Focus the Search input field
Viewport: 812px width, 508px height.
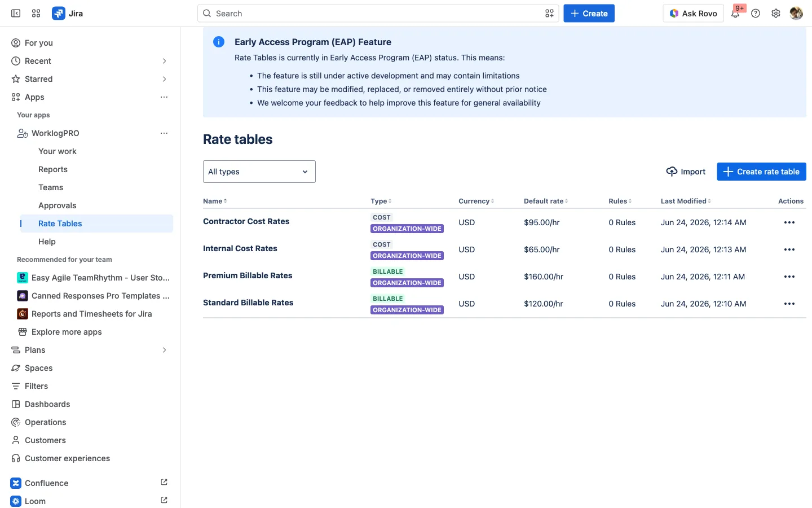[x=378, y=14]
